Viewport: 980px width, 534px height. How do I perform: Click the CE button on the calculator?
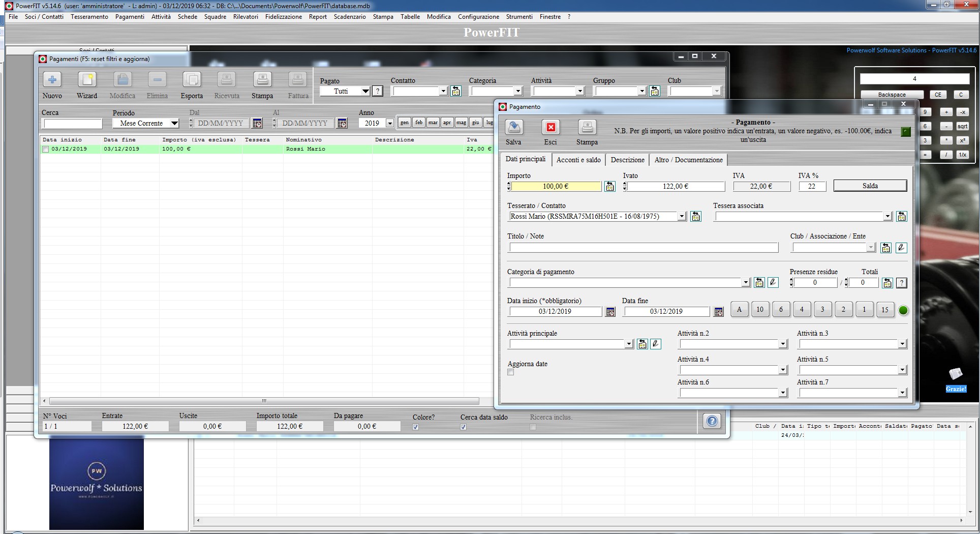click(938, 95)
